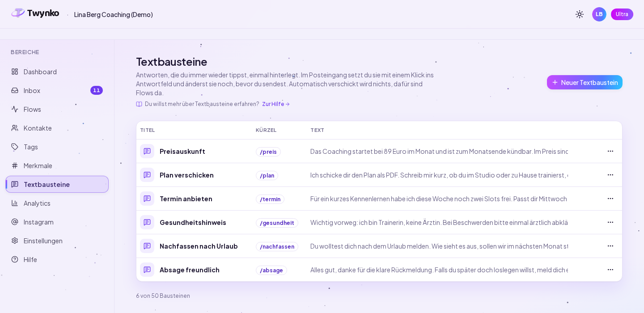The width and height of the screenshot is (644, 313).
Task: Open Hilfe in sidebar
Action: point(57,259)
